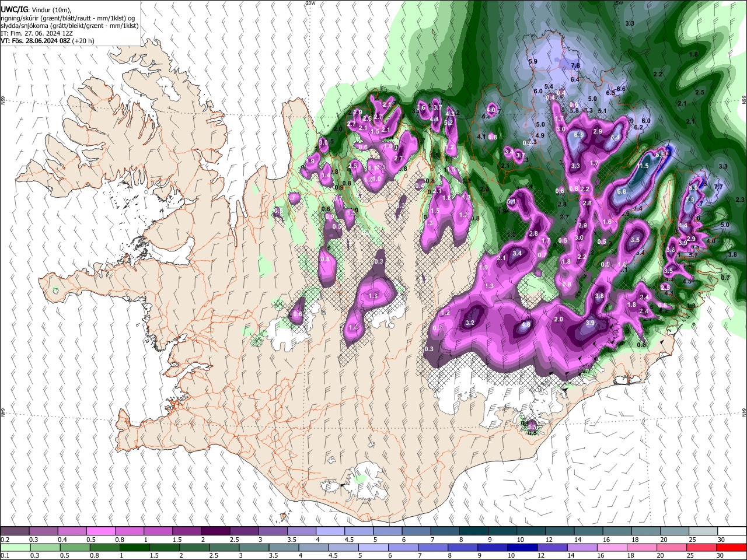The height and width of the screenshot is (560, 747).
Task: Select the lower color bar swatch between 14 and 16
Action: [x=582, y=547]
